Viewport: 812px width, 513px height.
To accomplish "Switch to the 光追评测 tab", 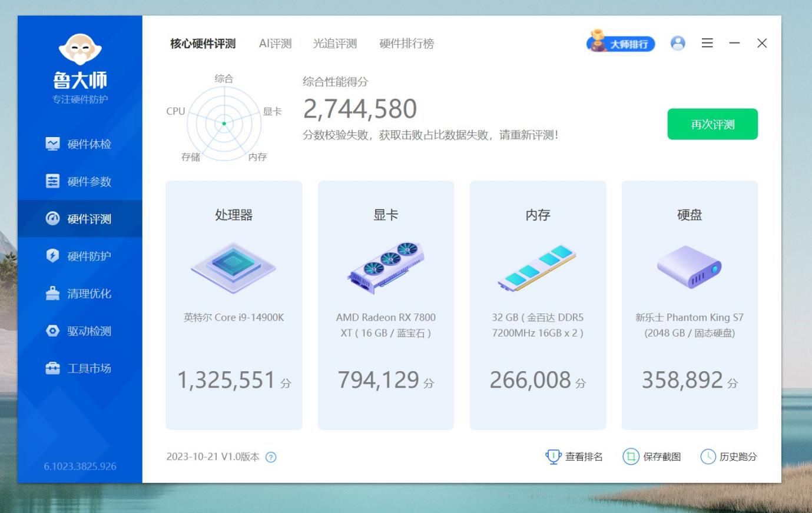I will coord(335,44).
